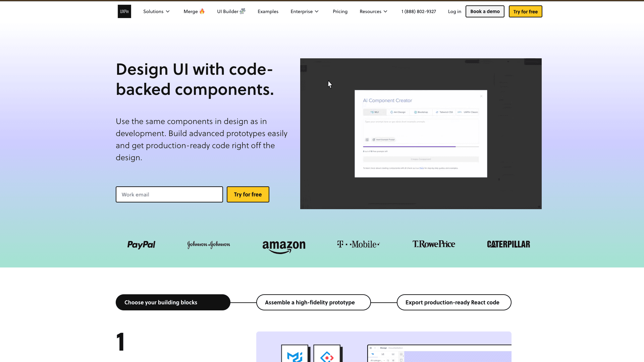Screen dimensions: 644x362
Task: Select Export production-ready React code step
Action: click(x=454, y=302)
